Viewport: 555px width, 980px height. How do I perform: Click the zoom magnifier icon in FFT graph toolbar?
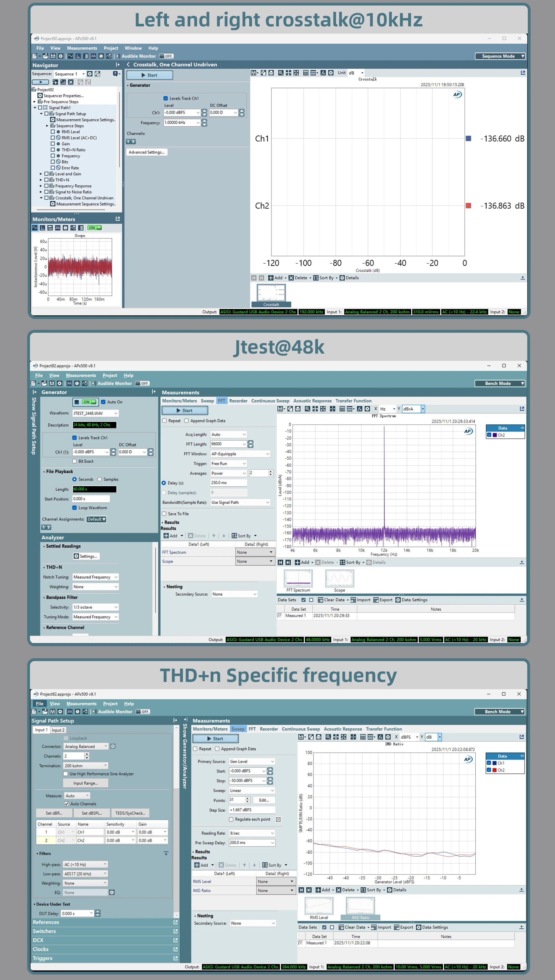[307, 409]
